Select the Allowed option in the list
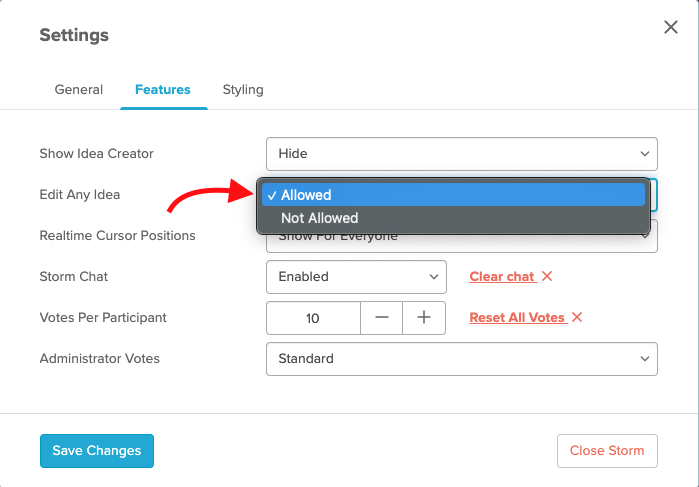Viewport: 699px width, 487px height. point(453,195)
